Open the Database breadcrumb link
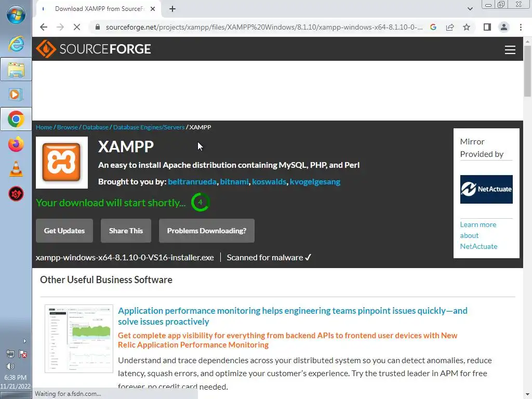The width and height of the screenshot is (532, 399). click(96, 127)
